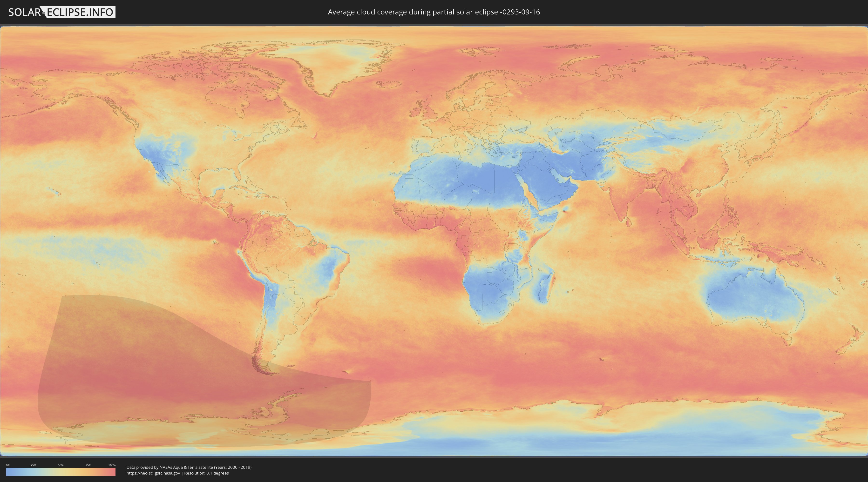Click the 25% legend label
Viewport: 868px width, 482px height.
[x=33, y=465]
